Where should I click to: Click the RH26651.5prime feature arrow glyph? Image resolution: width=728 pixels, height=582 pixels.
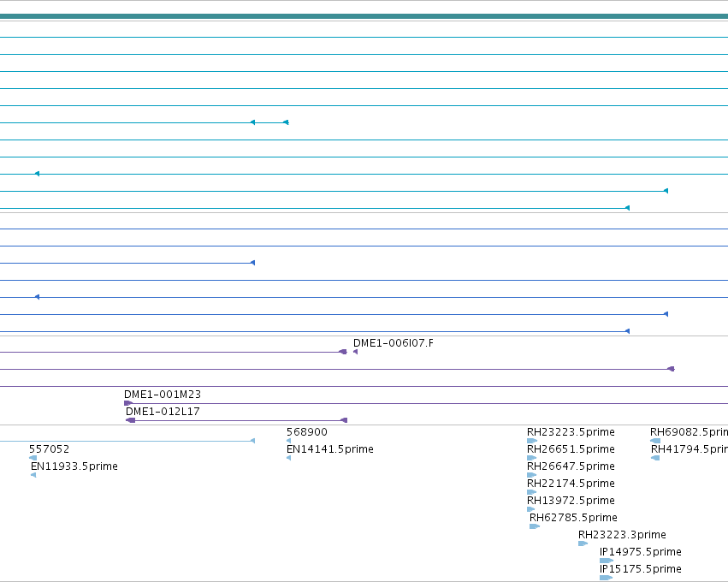pyautogui.click(x=532, y=458)
